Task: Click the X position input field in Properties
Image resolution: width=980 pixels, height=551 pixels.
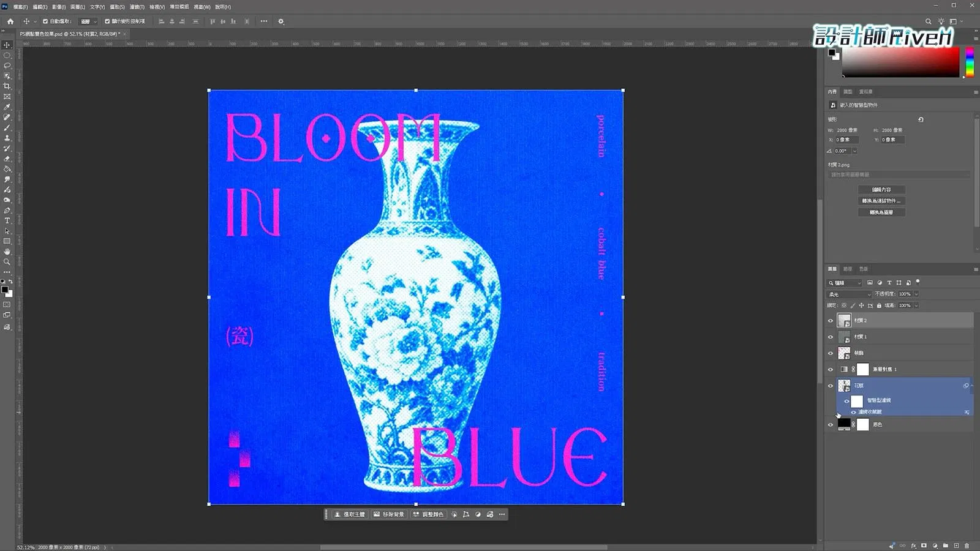Action: 847,140
